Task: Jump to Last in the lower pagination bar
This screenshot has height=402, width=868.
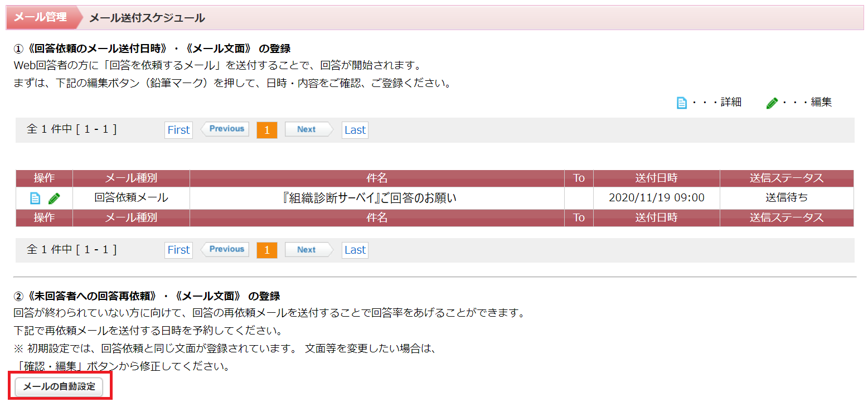Action: click(355, 250)
